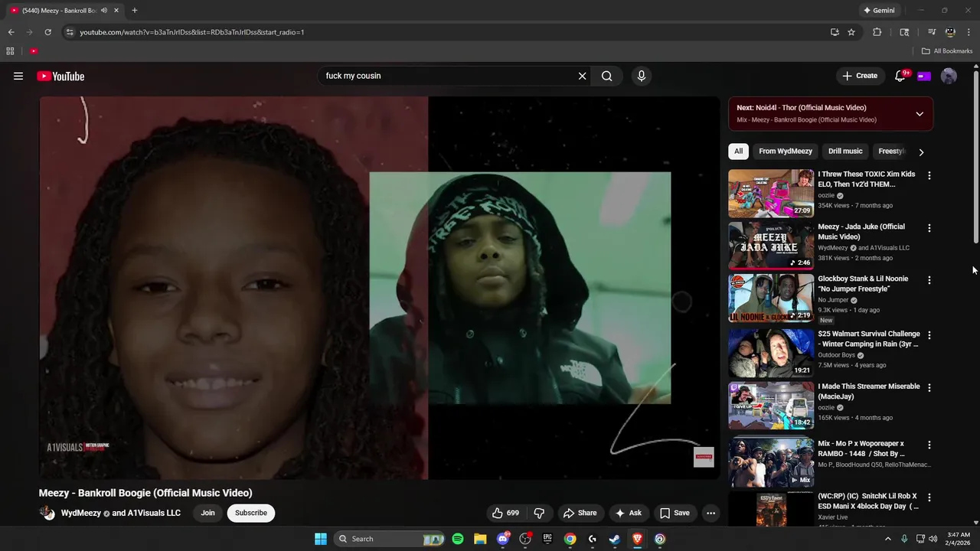Mute the tab with the tab audio icon
980x551 pixels.
coord(104,11)
